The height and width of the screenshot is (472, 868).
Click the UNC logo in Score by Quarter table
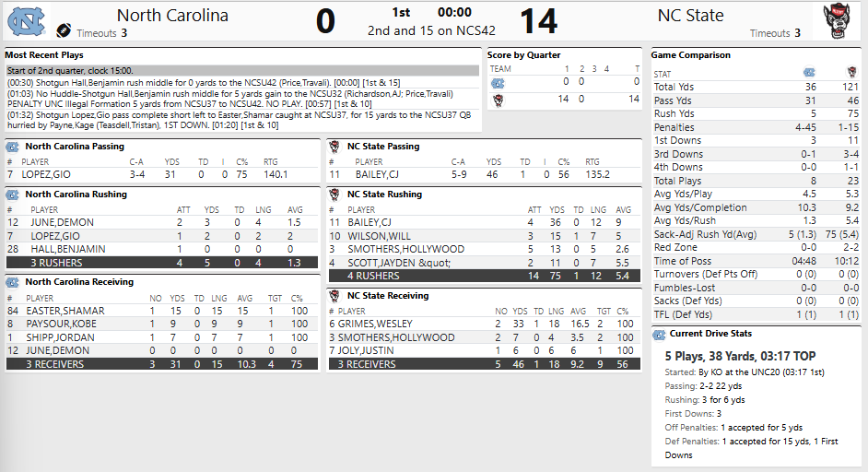click(x=498, y=82)
